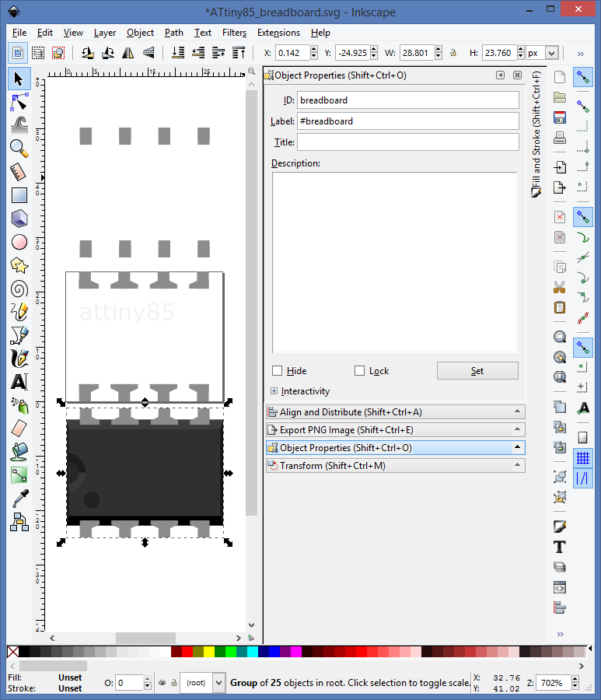The width and height of the screenshot is (601, 700).
Task: Select the Spiral tool
Action: click(x=19, y=289)
